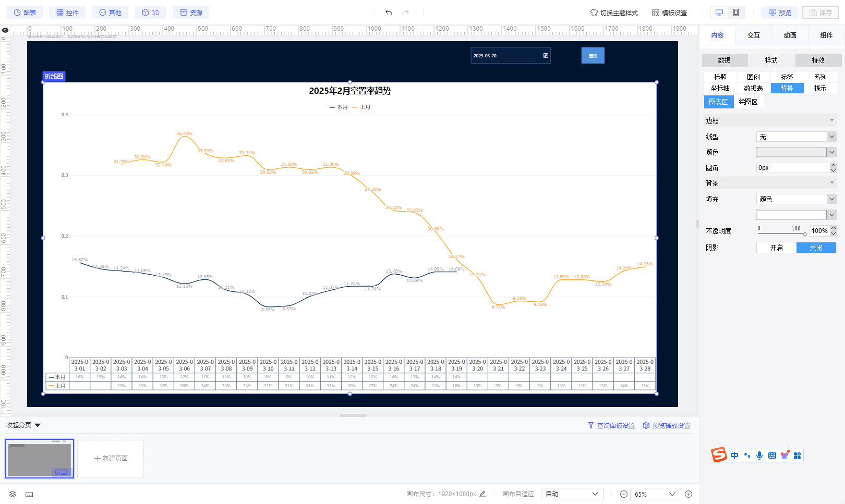Click the 预览 preview button
The image size is (845, 504).
(x=780, y=13)
